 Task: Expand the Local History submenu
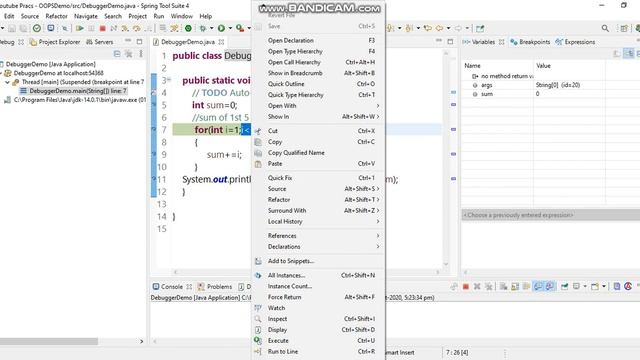point(318,221)
